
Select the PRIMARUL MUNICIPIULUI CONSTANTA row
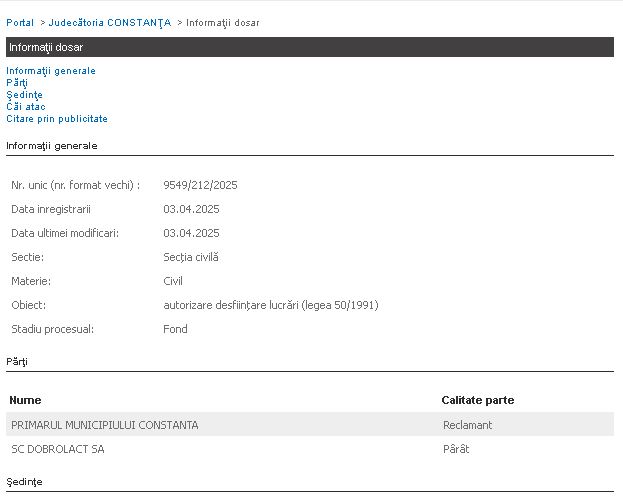[x=310, y=424]
